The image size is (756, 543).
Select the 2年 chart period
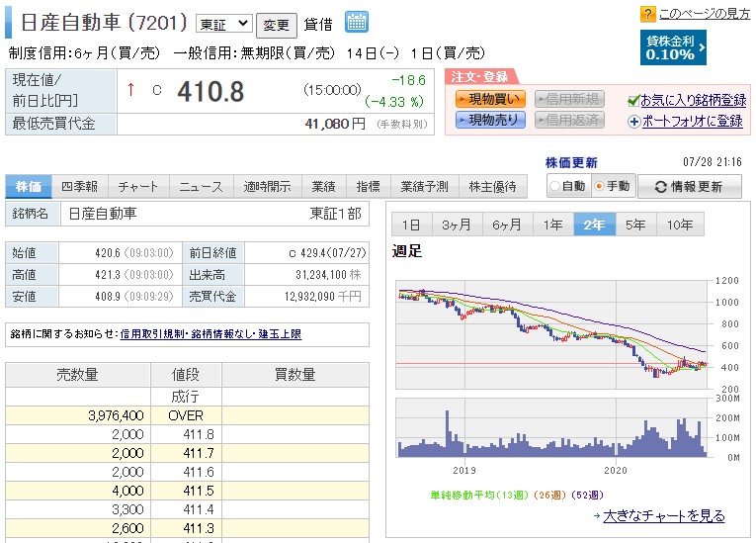click(x=595, y=225)
